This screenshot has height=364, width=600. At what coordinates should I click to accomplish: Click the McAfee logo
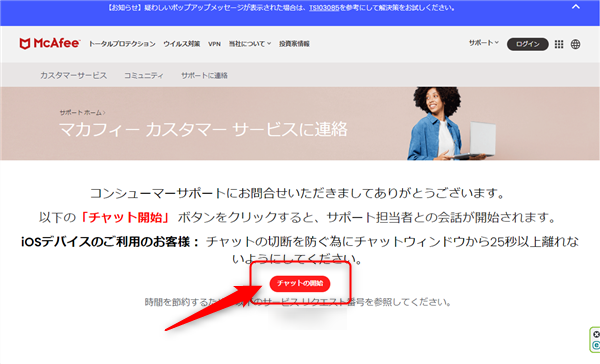pos(50,44)
